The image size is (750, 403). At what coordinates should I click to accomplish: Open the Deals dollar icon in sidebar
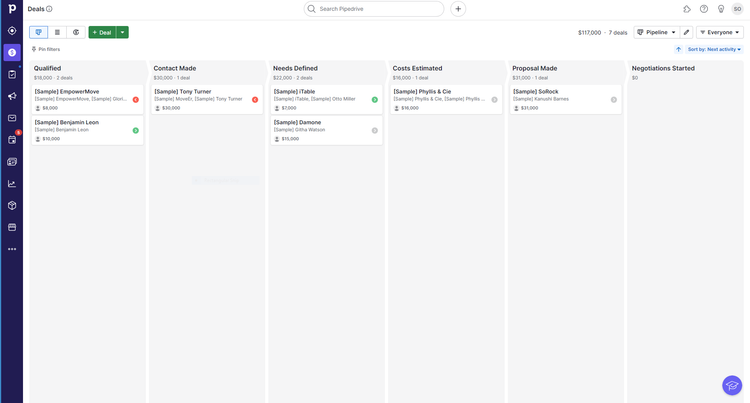tap(12, 53)
